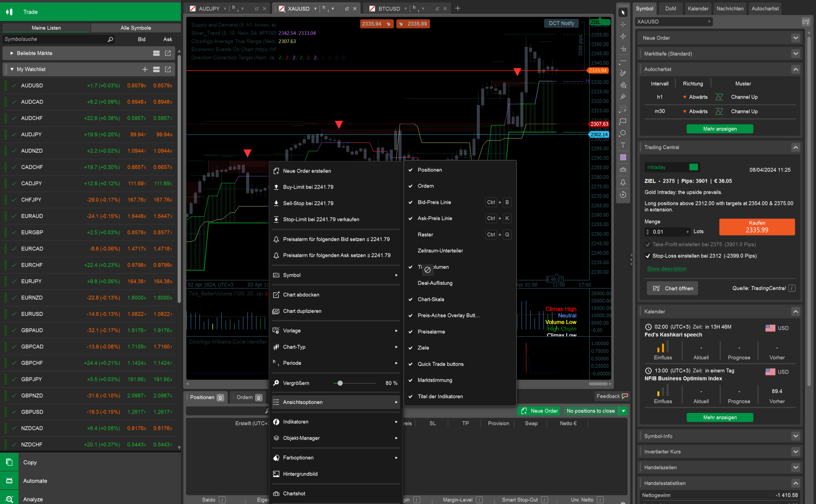Collapse the Autochartist panel

tap(796, 69)
